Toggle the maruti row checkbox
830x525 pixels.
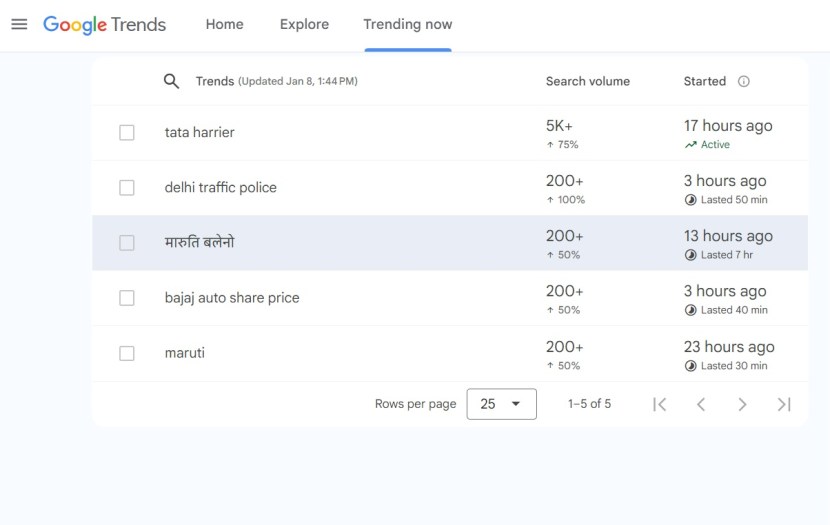(x=127, y=353)
